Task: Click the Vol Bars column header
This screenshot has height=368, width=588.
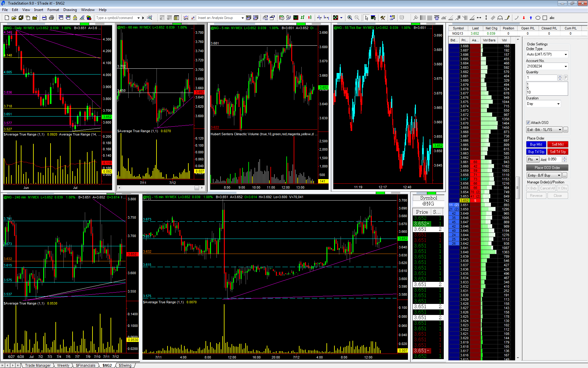Action: [x=489, y=40]
